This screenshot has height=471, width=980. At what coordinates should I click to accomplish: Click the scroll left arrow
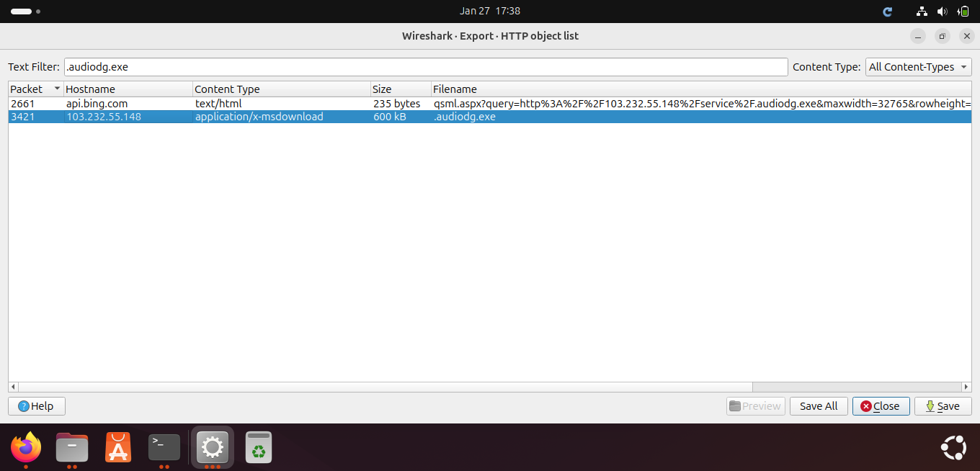(13, 387)
